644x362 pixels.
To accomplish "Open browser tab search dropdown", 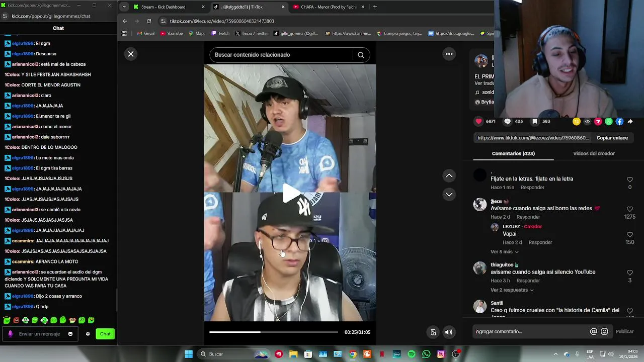I will pos(124,7).
